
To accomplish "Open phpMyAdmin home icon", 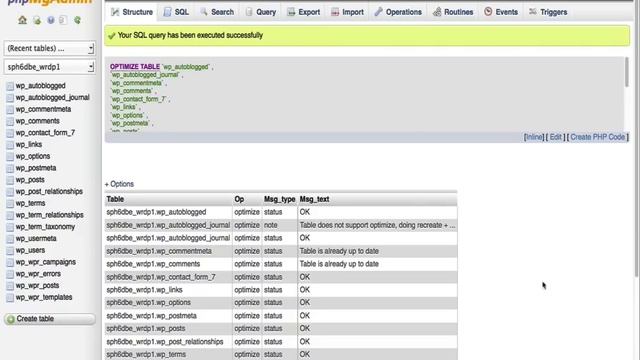I will (22, 20).
